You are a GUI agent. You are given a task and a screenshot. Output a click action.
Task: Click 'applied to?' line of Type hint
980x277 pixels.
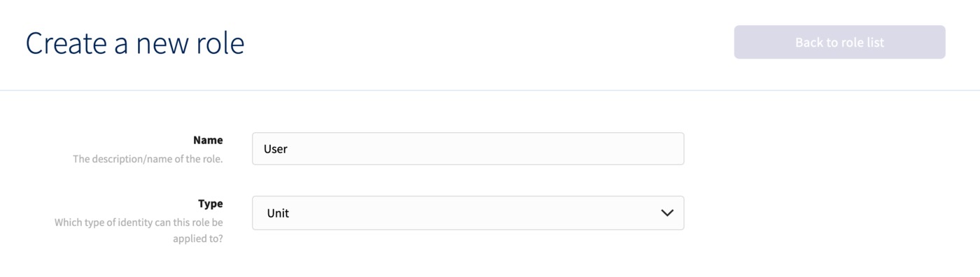coord(198,239)
